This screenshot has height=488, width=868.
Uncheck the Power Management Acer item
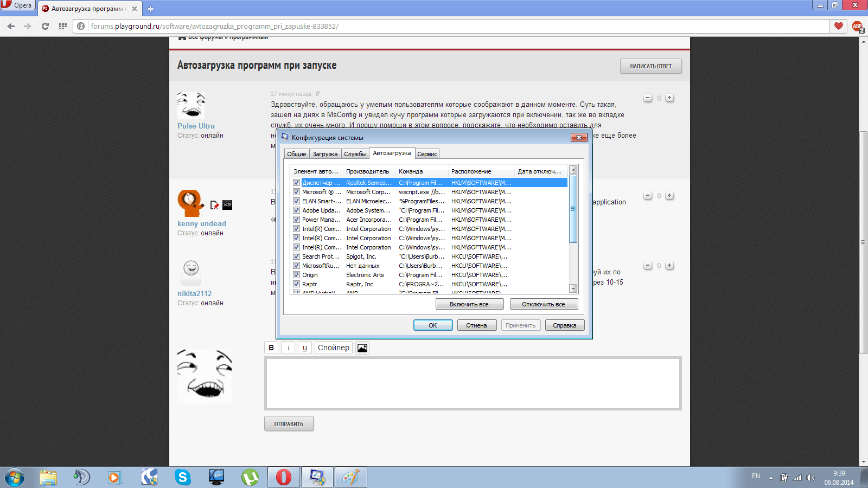coord(296,220)
